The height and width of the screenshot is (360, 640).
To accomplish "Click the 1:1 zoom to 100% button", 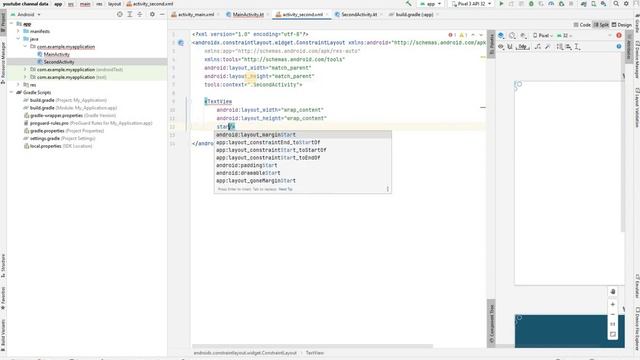I will (613, 324).
